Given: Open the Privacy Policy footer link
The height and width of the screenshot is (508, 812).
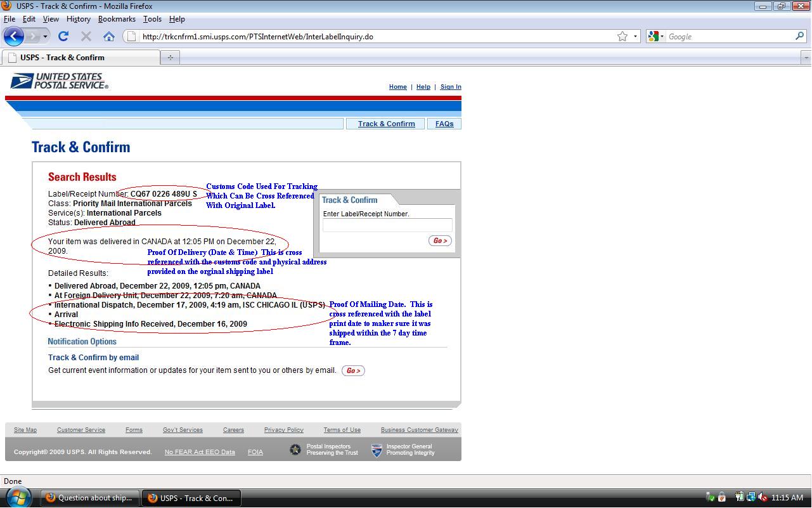Looking at the screenshot, I should [x=284, y=430].
